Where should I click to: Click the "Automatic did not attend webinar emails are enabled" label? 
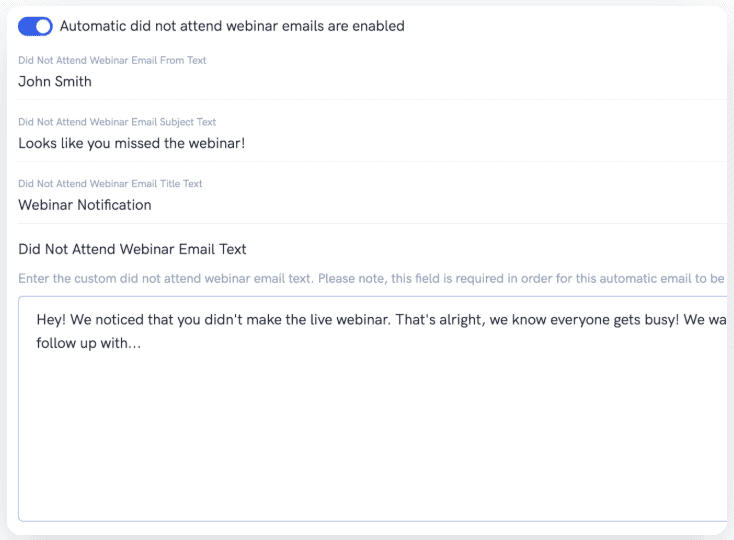click(x=232, y=26)
